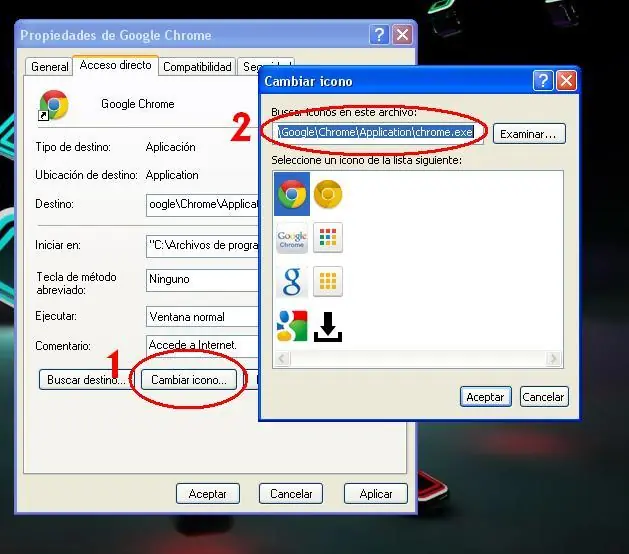Image resolution: width=629 pixels, height=554 pixels.
Task: Click help button in Cambiar icono title bar
Action: coord(543,81)
